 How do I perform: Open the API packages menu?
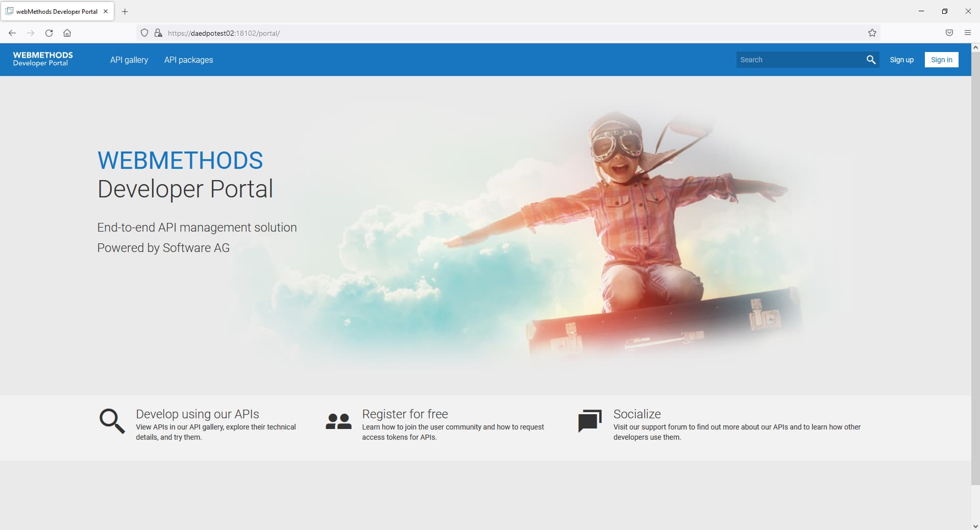point(188,60)
